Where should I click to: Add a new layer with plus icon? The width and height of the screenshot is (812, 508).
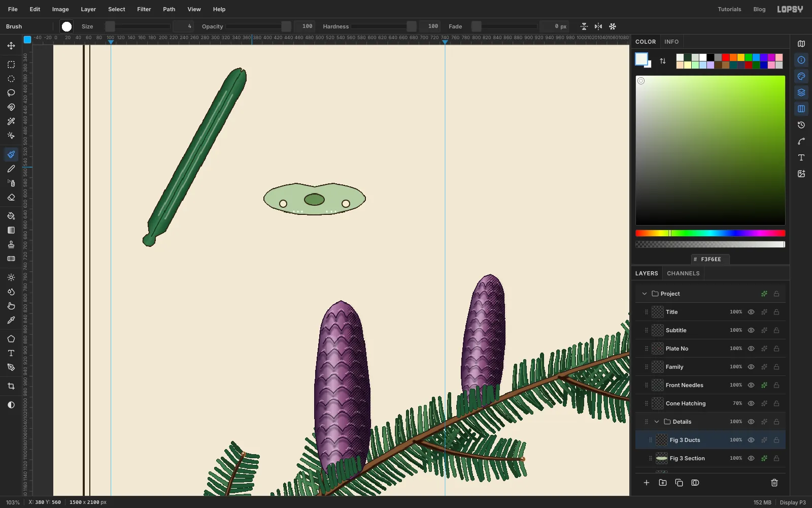point(647,483)
